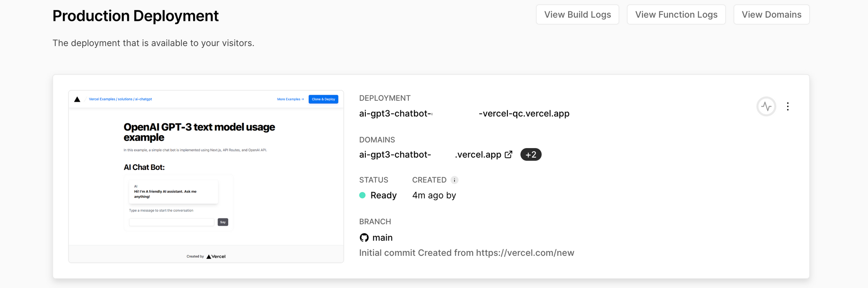Click the GitHub icon next to main
Viewport: 868px width, 288px height.
pyautogui.click(x=364, y=238)
